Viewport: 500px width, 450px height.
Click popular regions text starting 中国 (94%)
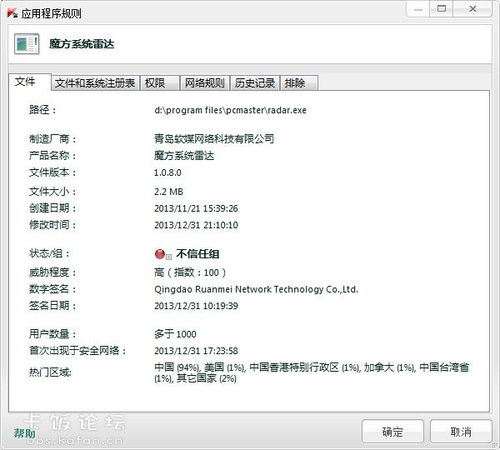(x=312, y=373)
